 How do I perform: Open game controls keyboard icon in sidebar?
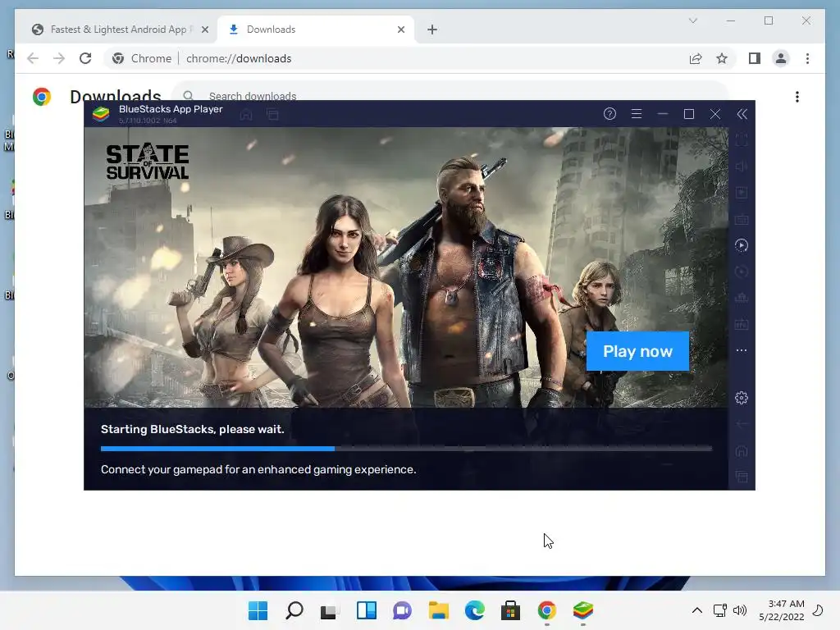[x=742, y=219]
